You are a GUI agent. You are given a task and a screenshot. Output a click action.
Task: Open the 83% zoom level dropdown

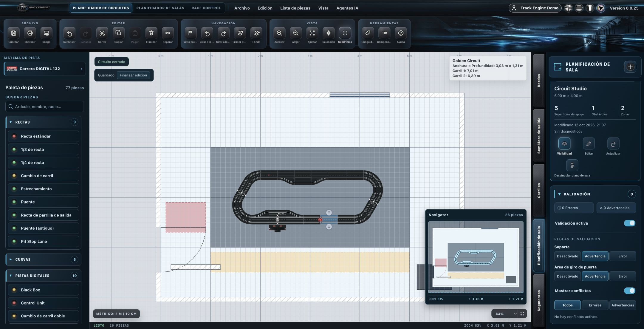(506, 314)
